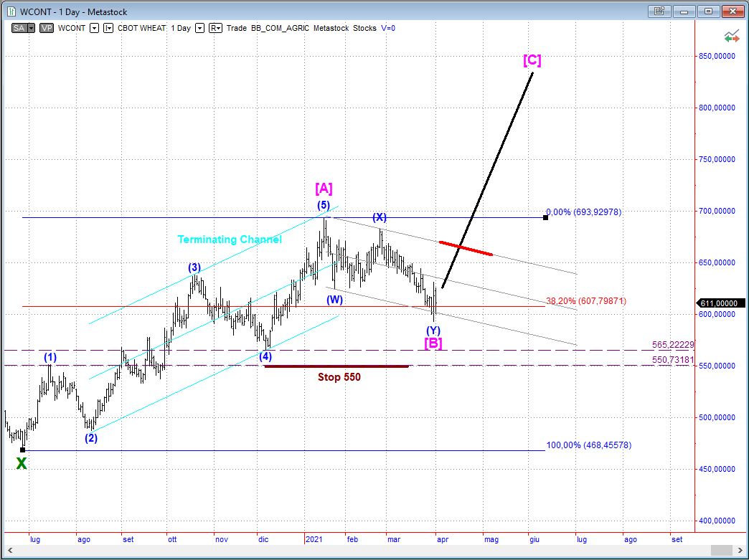Click the BB_COM_AGRIC label
The width and height of the screenshot is (749, 560).
click(x=281, y=28)
